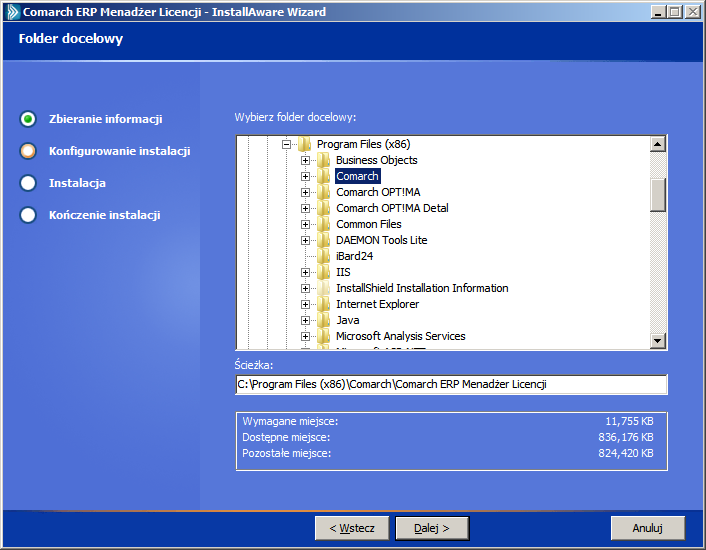Select the Microsoft Analysis Services label
706x550 pixels.
(x=400, y=336)
